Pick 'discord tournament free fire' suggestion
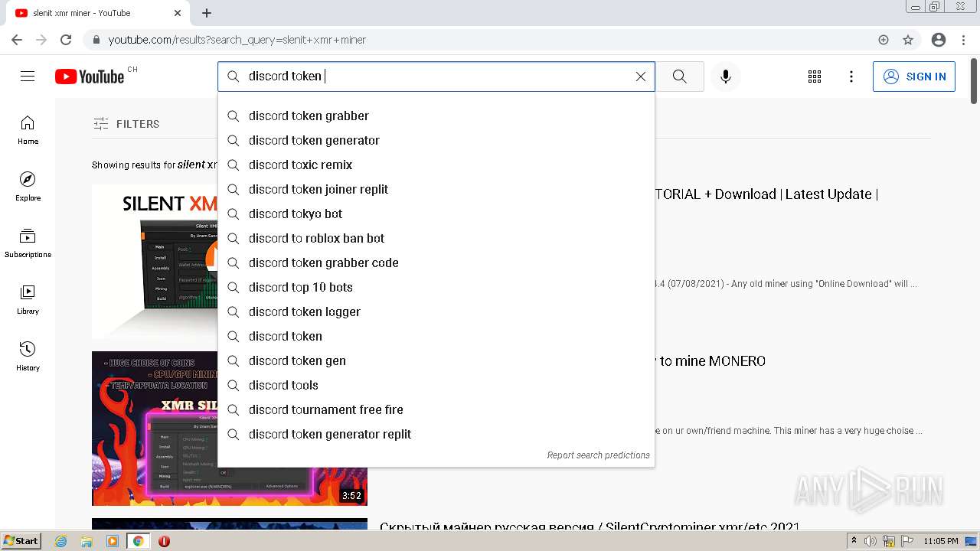Image resolution: width=980 pixels, height=551 pixels. (x=436, y=409)
